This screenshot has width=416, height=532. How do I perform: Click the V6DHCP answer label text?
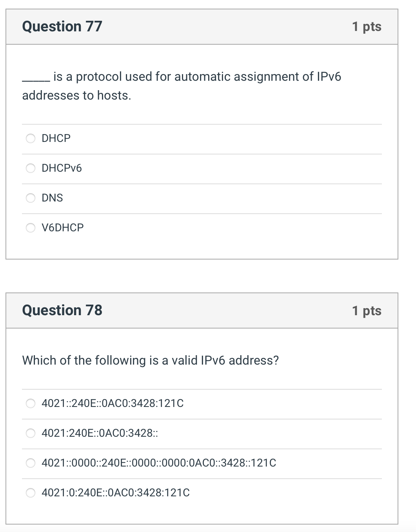(63, 228)
